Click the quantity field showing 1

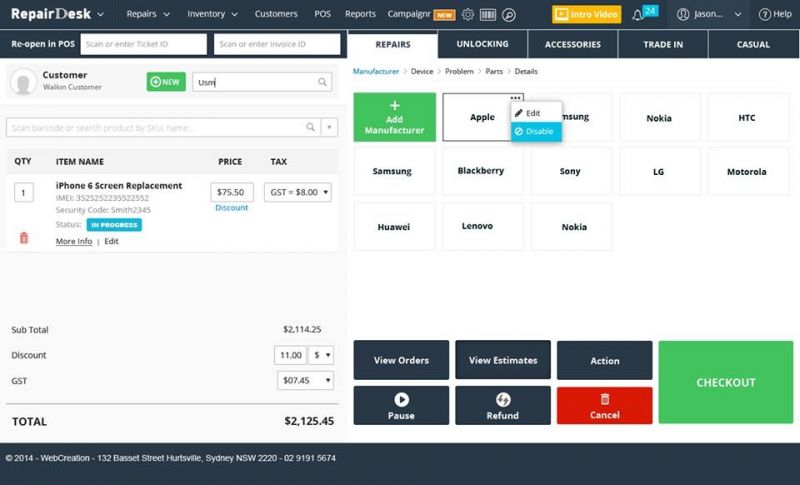(23, 192)
